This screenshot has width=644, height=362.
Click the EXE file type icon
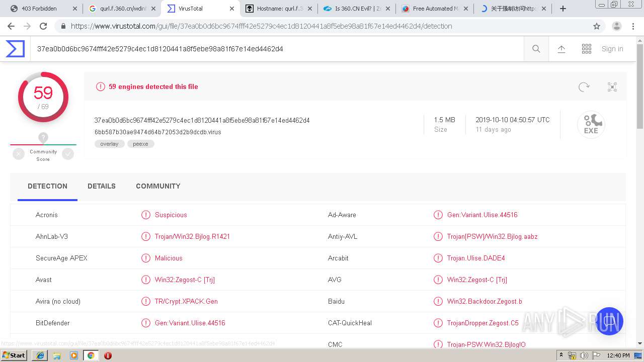coord(591,125)
